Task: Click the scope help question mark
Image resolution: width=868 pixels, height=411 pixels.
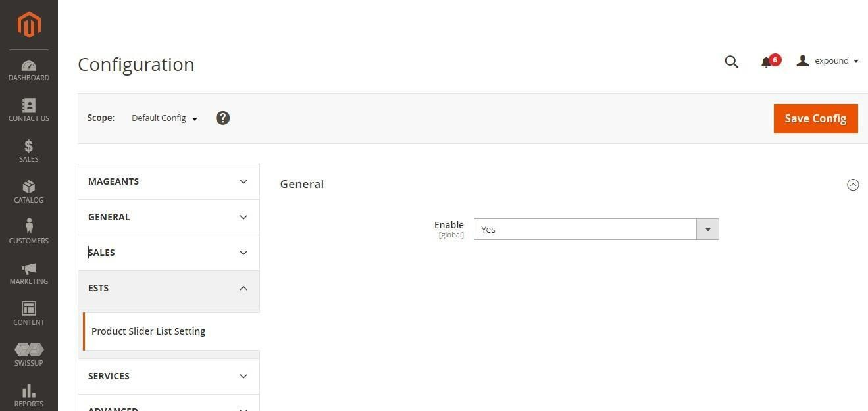Action: coord(223,118)
